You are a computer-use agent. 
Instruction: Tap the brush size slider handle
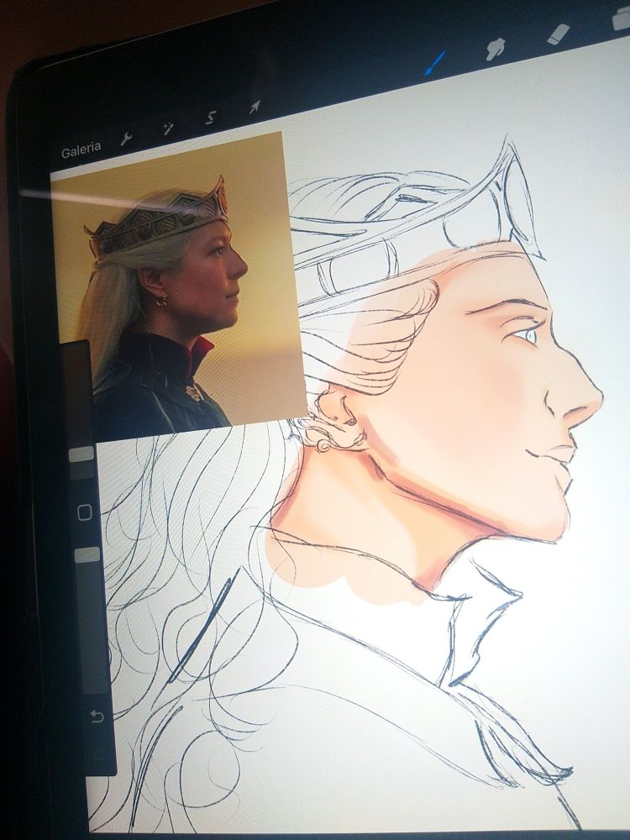pos(81,454)
